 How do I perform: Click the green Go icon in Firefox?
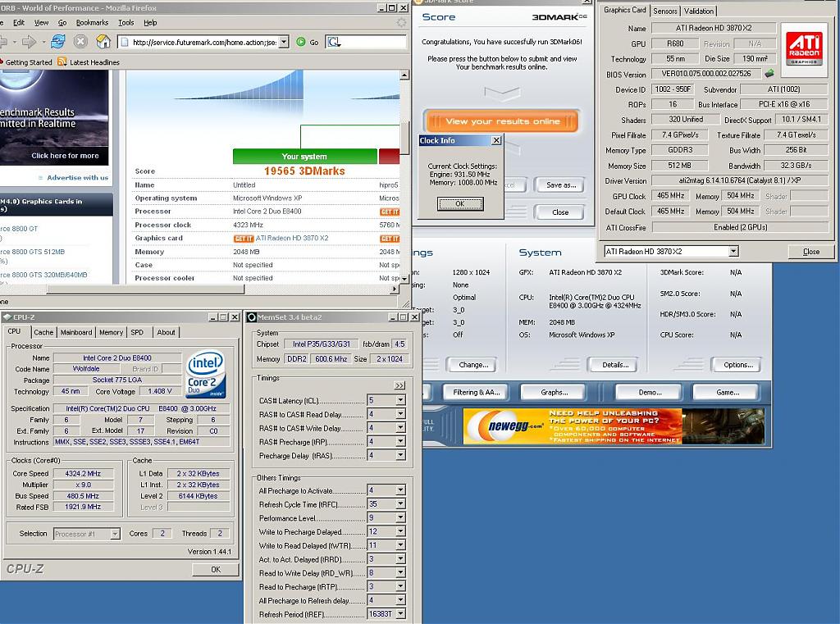pyautogui.click(x=301, y=42)
